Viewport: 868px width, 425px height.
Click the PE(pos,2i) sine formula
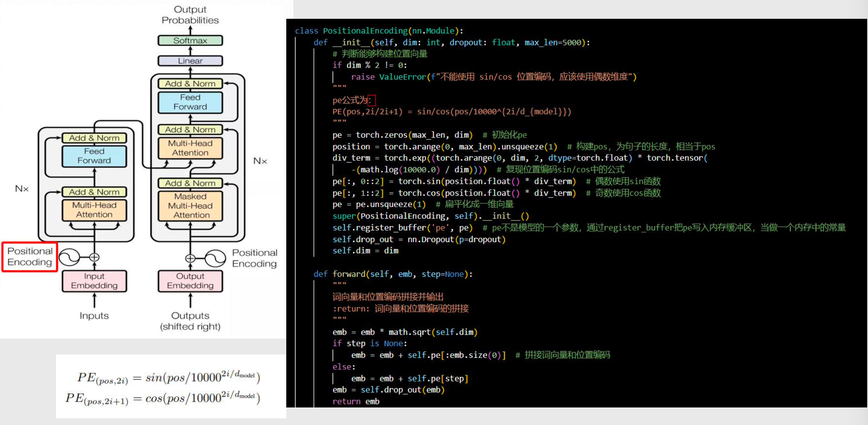pyautogui.click(x=168, y=377)
